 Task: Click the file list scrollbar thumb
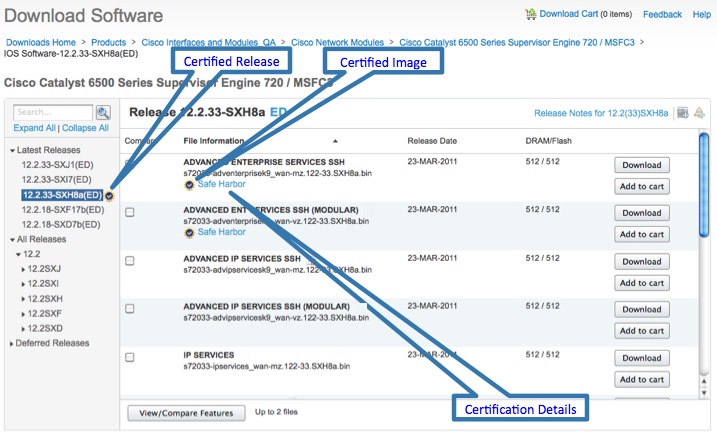tap(704, 184)
